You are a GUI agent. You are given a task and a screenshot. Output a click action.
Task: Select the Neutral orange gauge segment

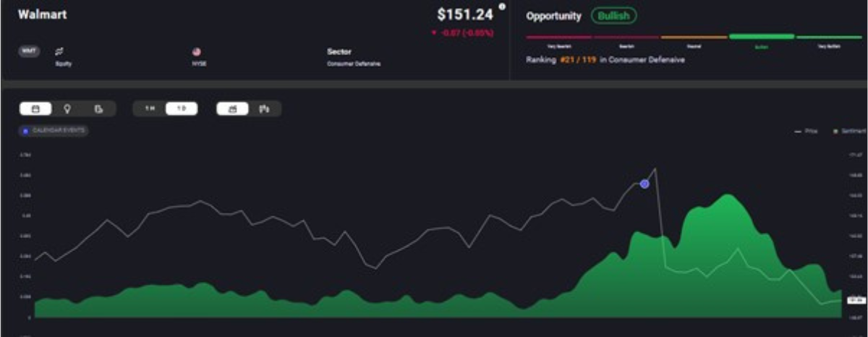[x=694, y=36]
